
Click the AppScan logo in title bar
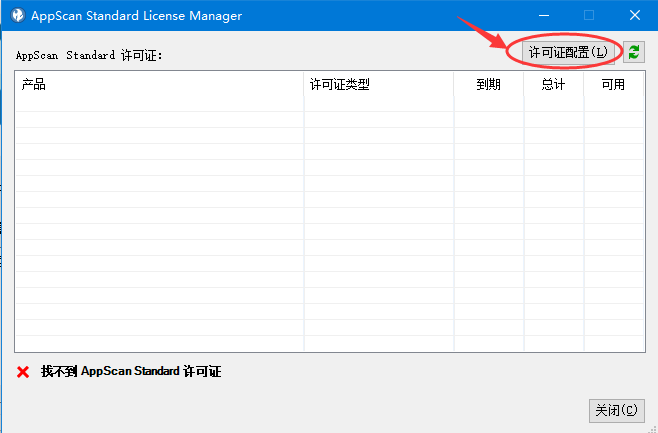(18, 16)
